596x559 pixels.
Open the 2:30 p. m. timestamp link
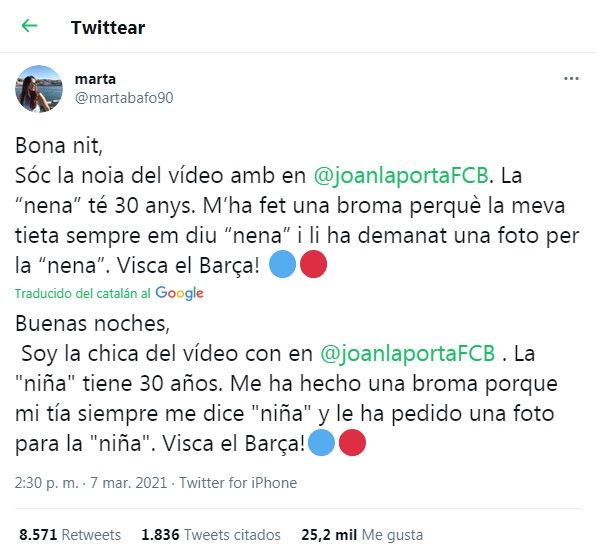coord(46,483)
